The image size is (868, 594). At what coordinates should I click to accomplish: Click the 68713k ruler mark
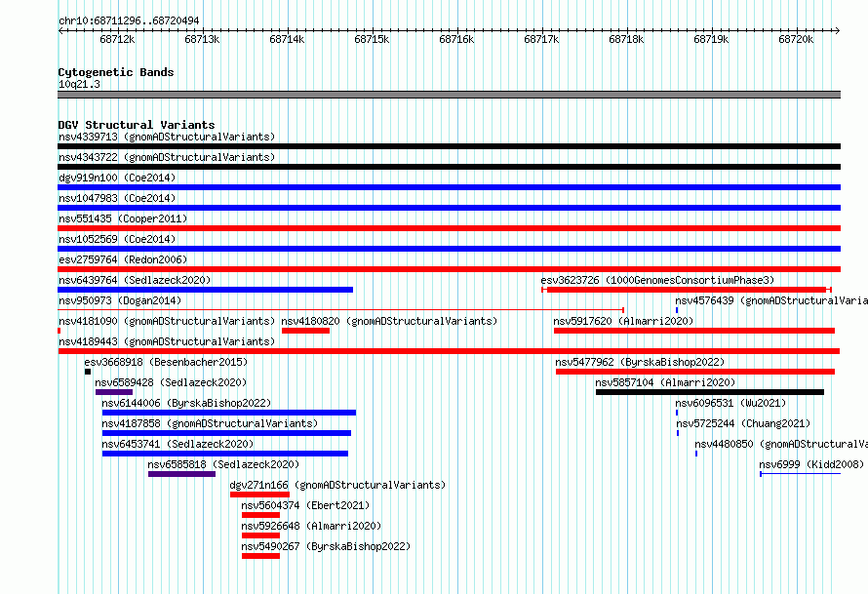[x=202, y=39]
